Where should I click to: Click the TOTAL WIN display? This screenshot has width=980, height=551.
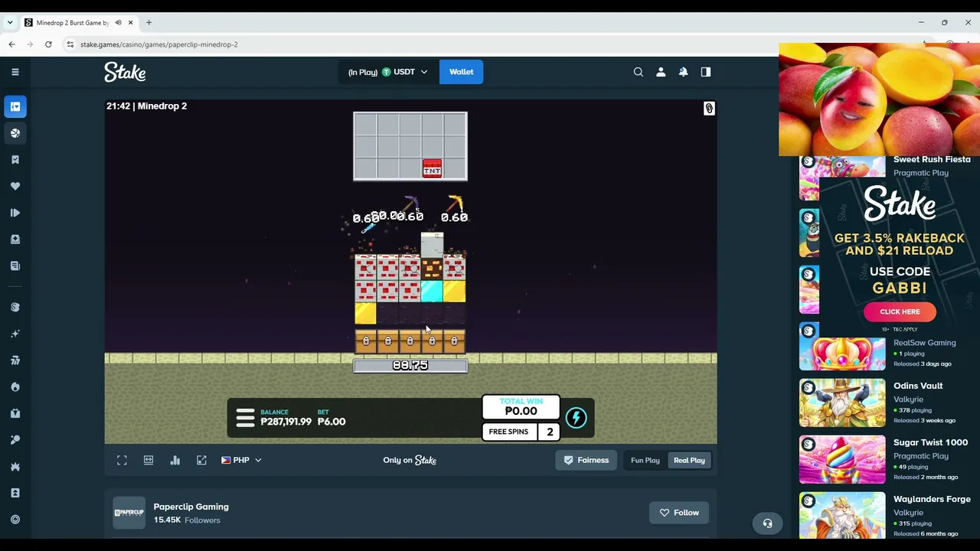tap(521, 406)
